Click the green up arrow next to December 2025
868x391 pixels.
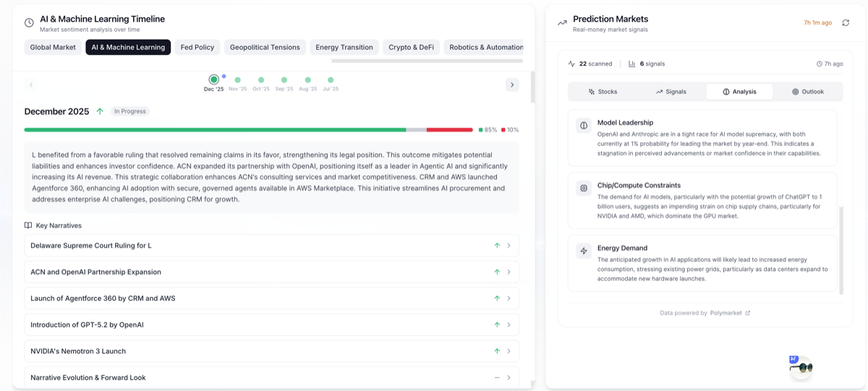100,111
